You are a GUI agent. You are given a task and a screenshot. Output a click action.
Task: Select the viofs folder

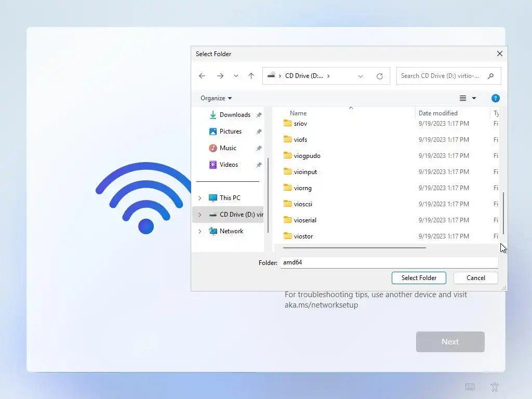[x=300, y=139]
